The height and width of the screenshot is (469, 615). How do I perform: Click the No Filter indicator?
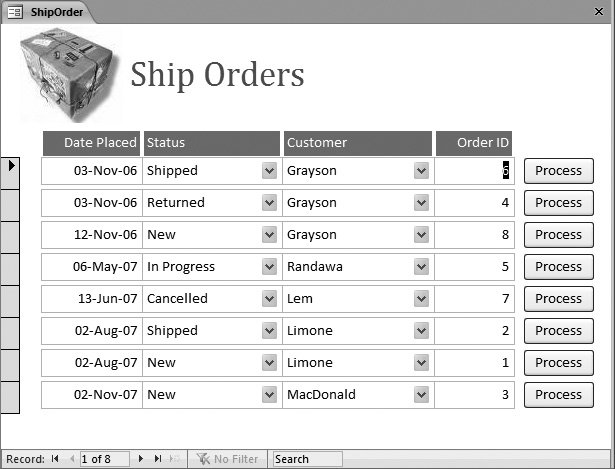[x=228, y=459]
